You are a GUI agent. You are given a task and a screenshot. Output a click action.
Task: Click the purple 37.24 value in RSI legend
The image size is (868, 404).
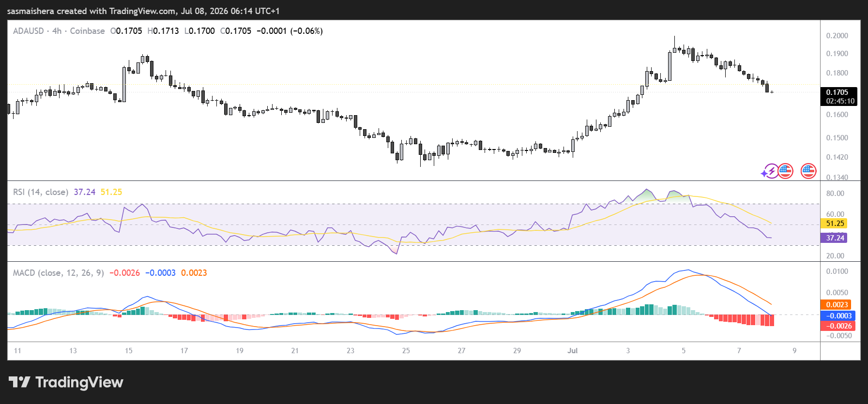[x=85, y=192]
